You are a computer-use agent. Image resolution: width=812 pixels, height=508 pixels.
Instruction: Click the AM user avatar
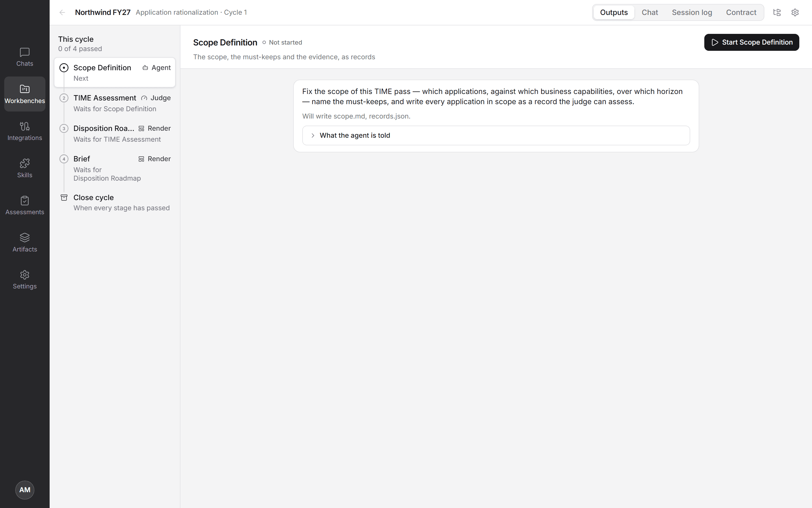25,490
